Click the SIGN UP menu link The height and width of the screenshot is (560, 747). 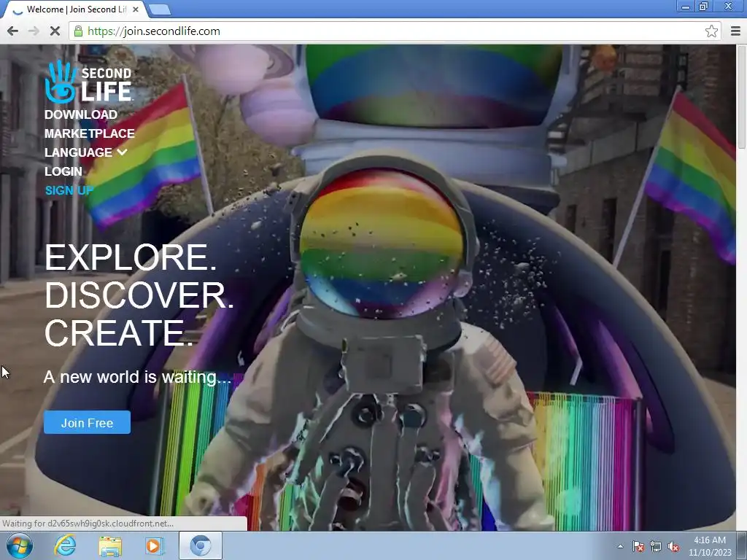[69, 190]
